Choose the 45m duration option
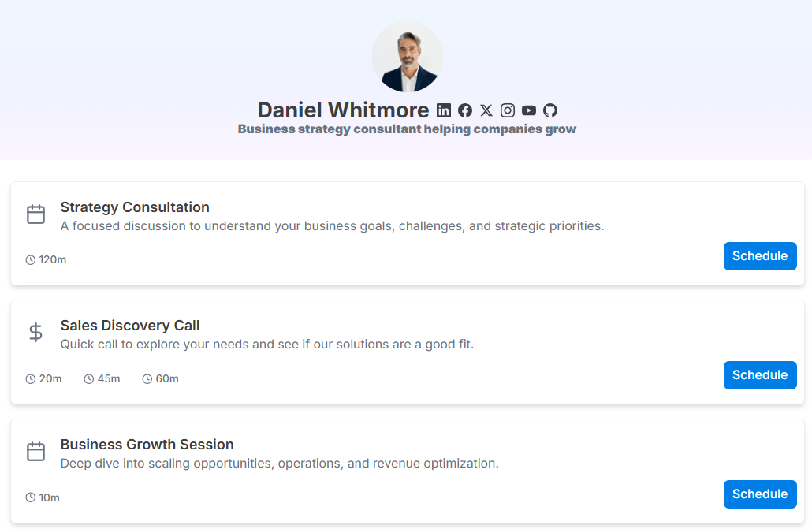The width and height of the screenshot is (812, 529). coord(102,379)
